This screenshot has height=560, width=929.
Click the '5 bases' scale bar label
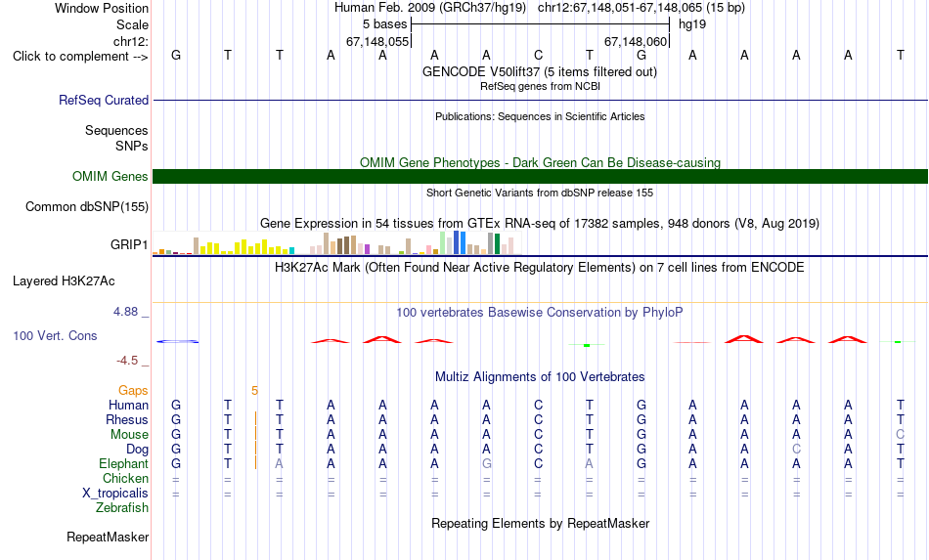[x=385, y=24]
